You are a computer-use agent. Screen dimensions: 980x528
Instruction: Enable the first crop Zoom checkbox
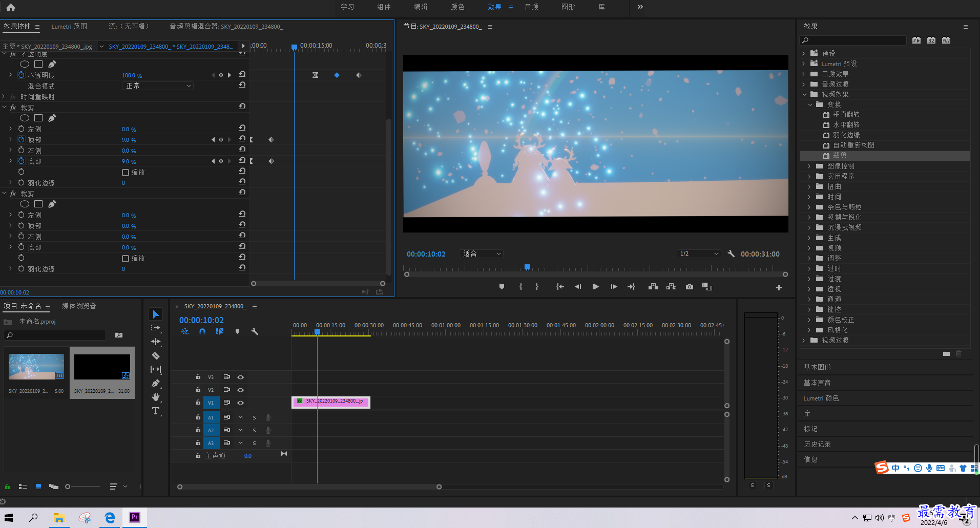point(126,172)
